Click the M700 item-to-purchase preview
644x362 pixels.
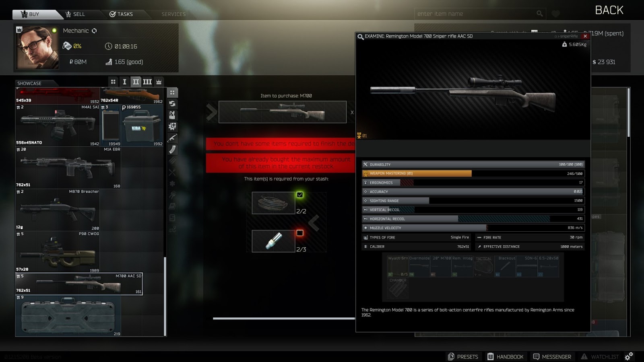pos(283,112)
